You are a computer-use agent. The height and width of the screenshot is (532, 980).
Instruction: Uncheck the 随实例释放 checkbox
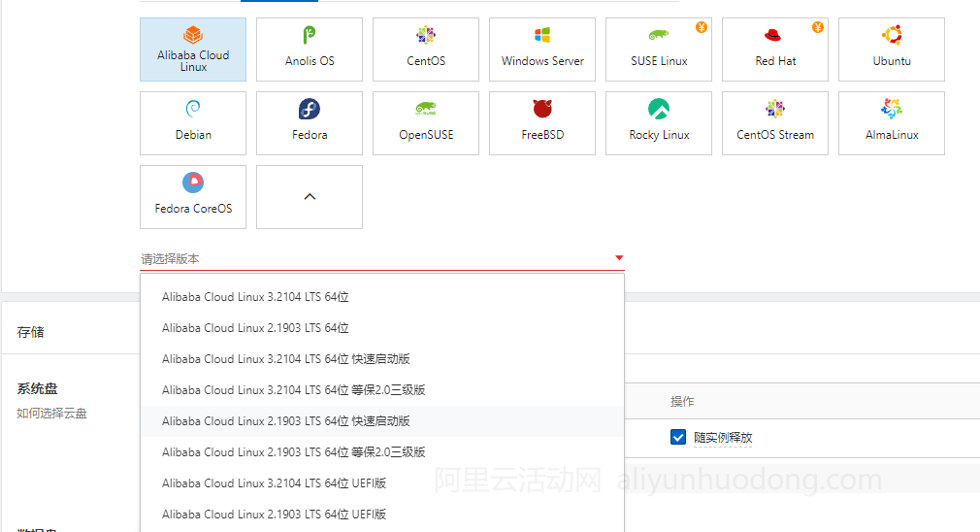(678, 437)
